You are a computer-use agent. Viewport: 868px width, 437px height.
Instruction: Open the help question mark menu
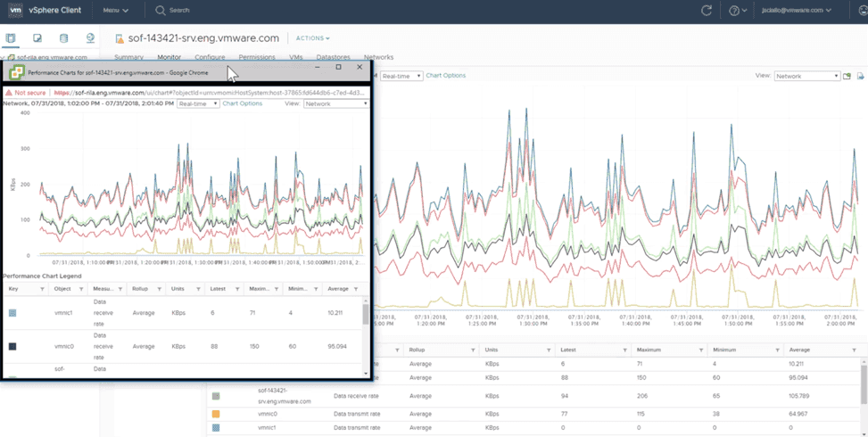[x=734, y=11]
